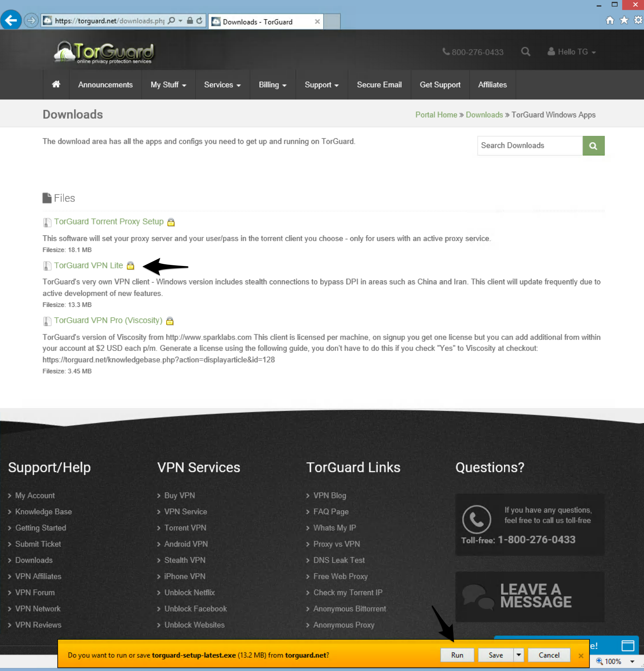Dismiss the download notification bar with X
Screen dimensions: 644x671
[581, 656]
